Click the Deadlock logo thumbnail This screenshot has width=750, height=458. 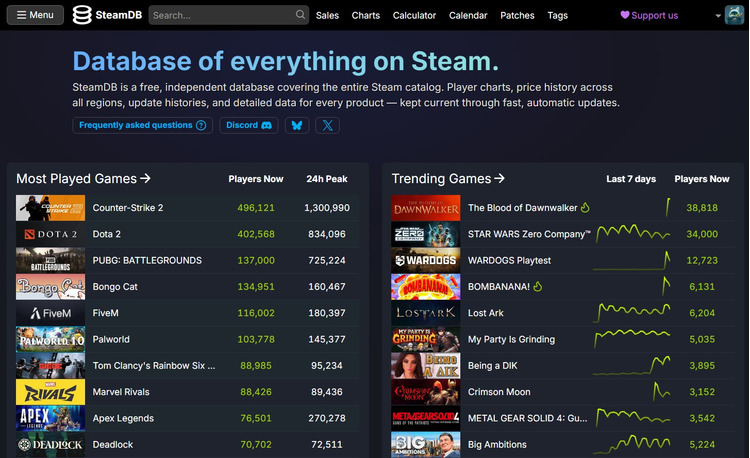(x=50, y=444)
